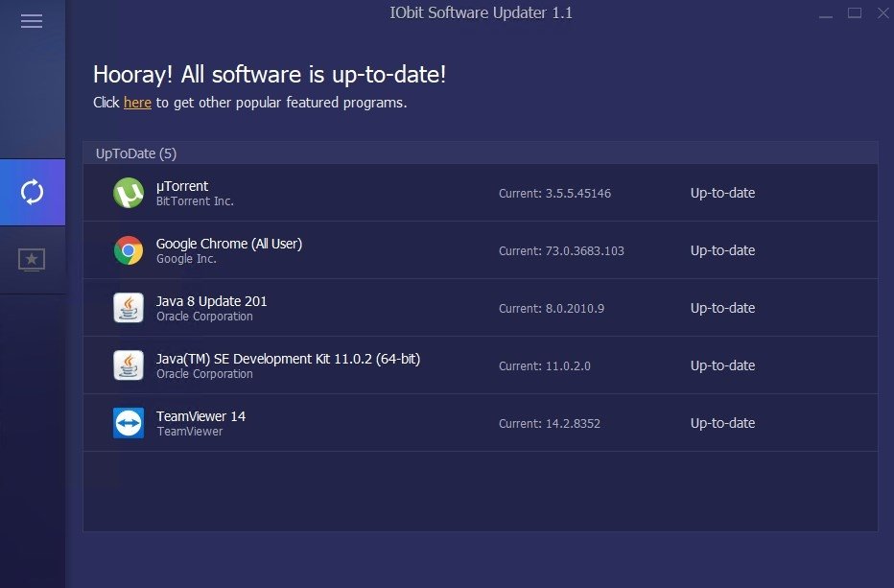This screenshot has height=588, width=894.
Task: Click the TeamViewer publisher text under TeamViewer 14
Action: 190,432
